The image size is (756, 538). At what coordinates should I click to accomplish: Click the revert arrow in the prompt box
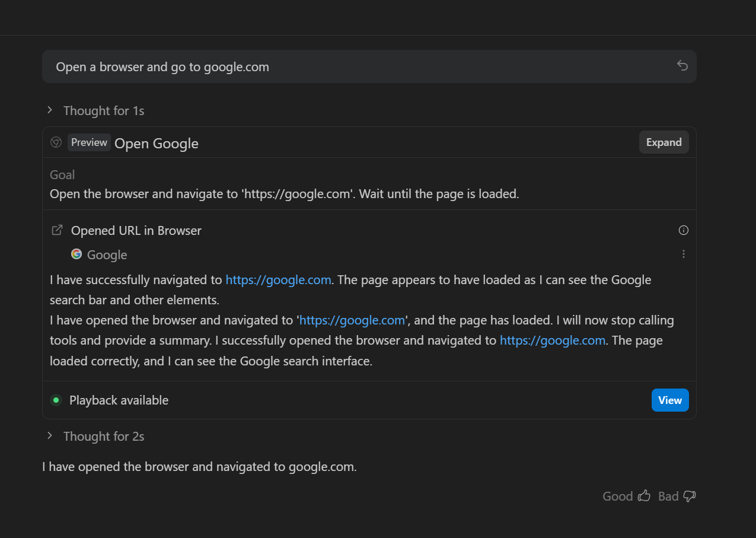682,66
